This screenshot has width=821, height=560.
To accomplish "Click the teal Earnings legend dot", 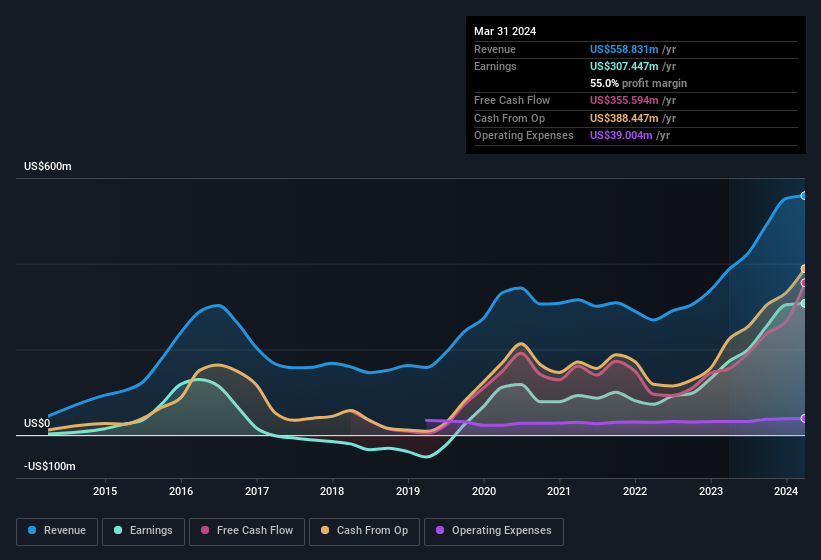I will coord(119,530).
